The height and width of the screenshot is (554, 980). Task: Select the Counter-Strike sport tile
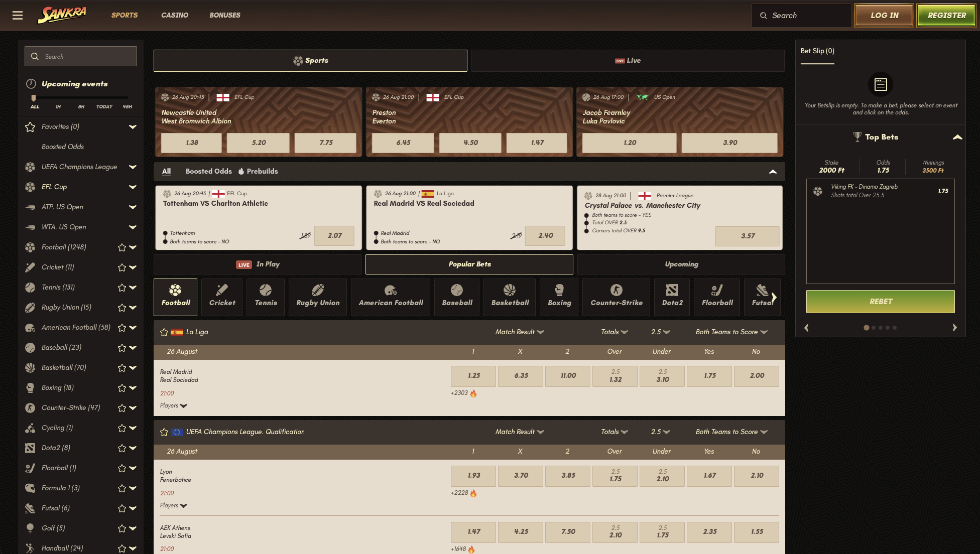pos(617,297)
